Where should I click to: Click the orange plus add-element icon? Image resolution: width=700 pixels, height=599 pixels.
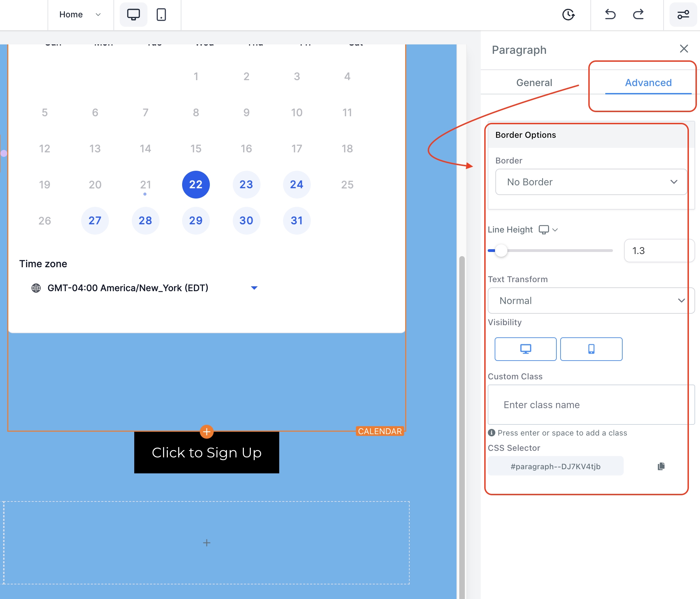(207, 432)
